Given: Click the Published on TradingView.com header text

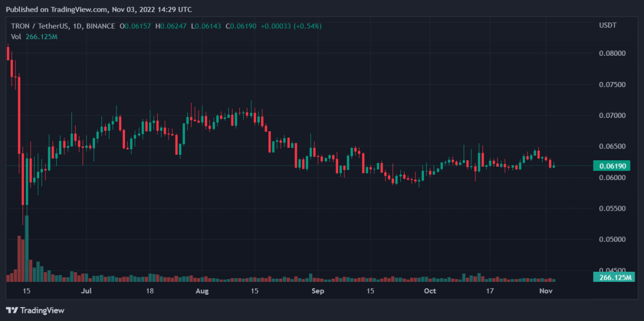Looking at the screenshot, I should click(x=98, y=9).
